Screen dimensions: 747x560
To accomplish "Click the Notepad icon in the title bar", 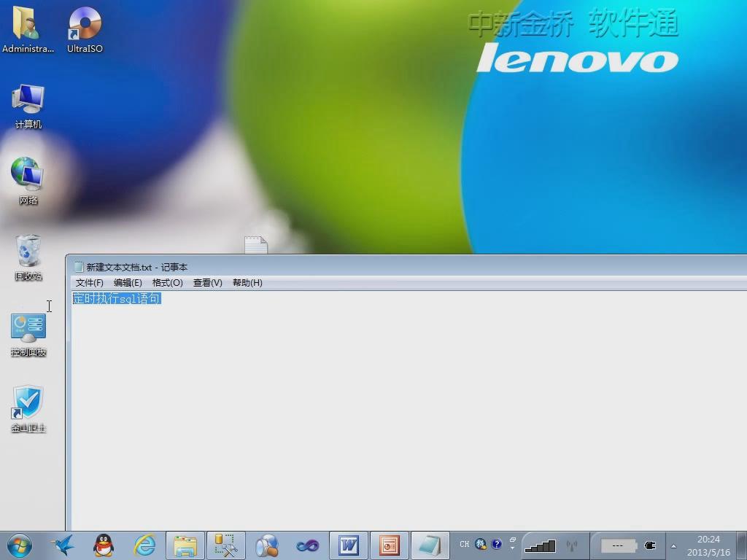I will [x=79, y=267].
